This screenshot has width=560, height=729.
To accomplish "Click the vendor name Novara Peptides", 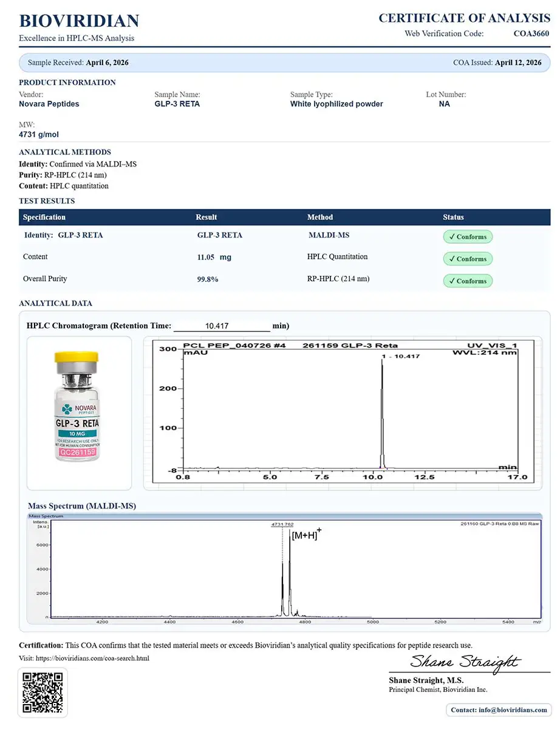I will [49, 104].
